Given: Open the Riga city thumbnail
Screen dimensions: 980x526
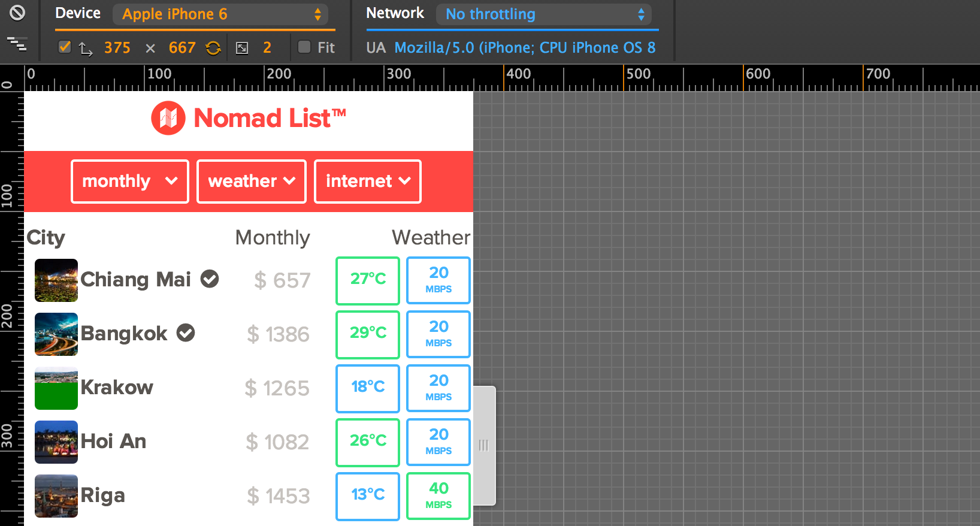Looking at the screenshot, I should click(x=56, y=496).
